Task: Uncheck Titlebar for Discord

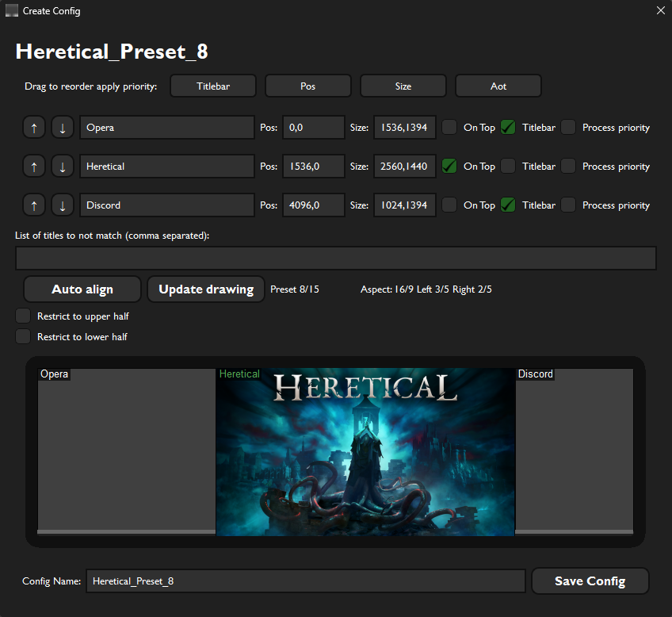Action: tap(508, 205)
